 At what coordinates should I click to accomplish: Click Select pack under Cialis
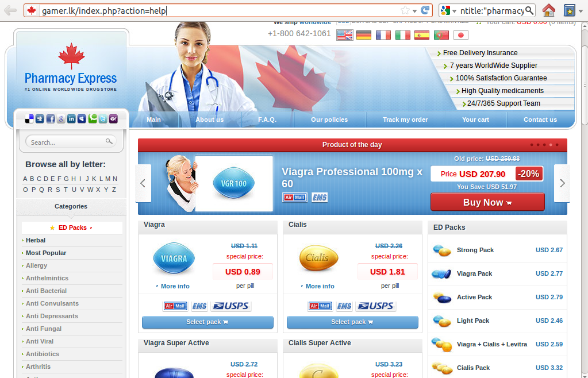(x=352, y=322)
